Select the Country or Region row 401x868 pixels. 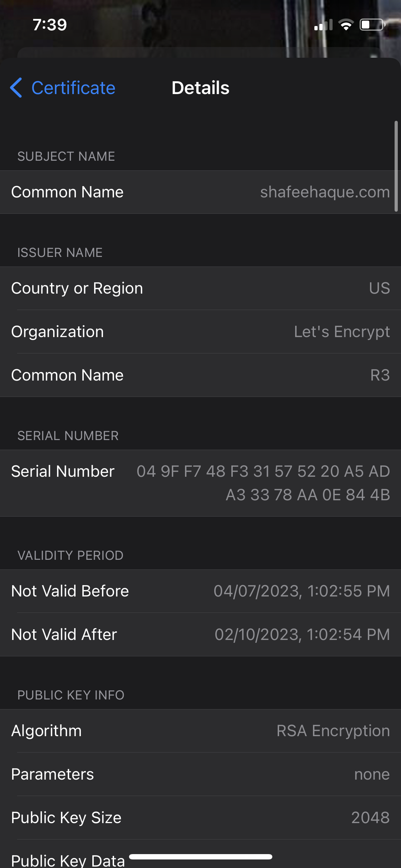pos(200,288)
